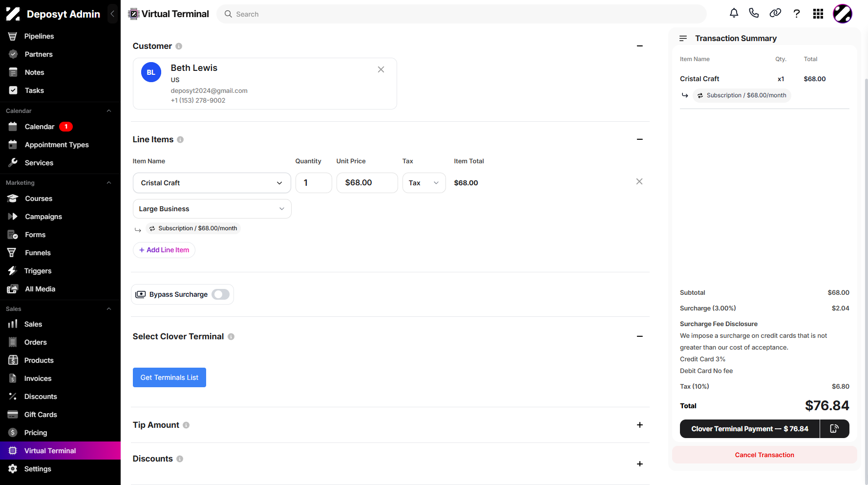This screenshot has width=868, height=485.
Task: Click the summary Subscription / $68.00/month tag
Action: pos(741,95)
